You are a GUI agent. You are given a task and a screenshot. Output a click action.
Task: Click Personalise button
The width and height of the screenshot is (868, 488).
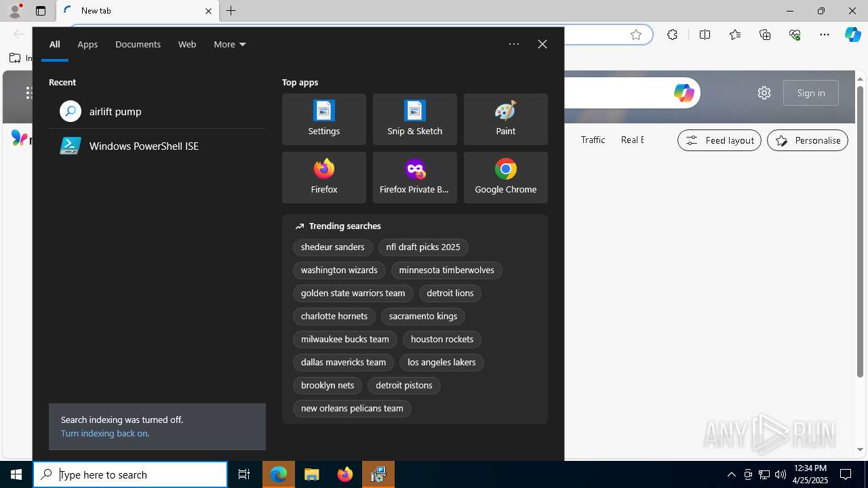(808, 140)
